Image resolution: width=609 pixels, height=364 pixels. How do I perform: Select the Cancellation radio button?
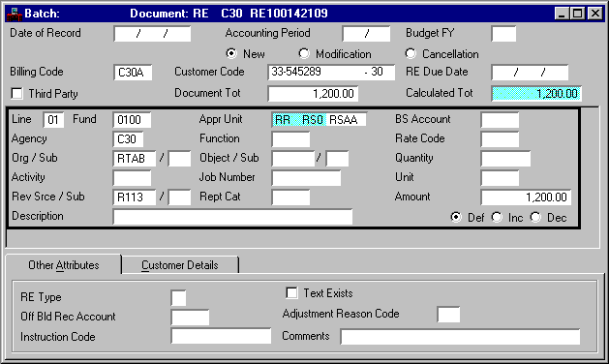tap(411, 53)
